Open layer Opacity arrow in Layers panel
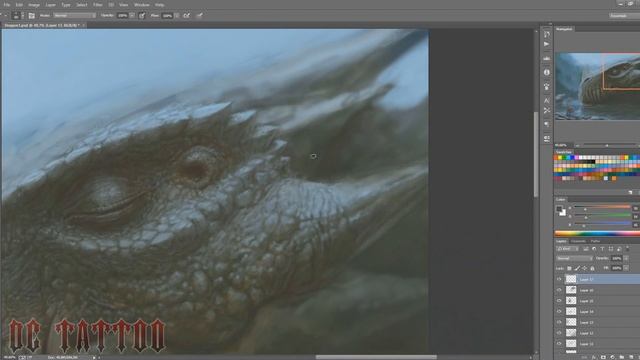 tap(626, 258)
